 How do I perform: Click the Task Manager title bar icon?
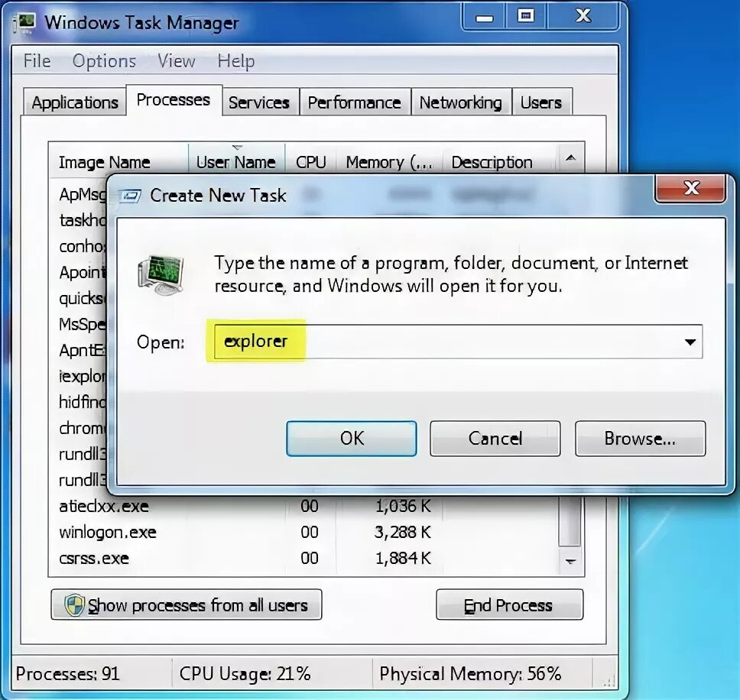(25, 23)
